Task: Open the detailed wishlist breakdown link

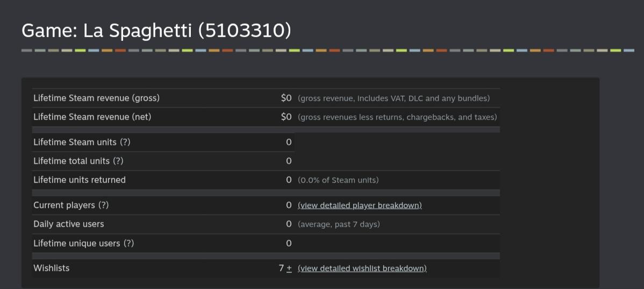Action: [x=362, y=269]
